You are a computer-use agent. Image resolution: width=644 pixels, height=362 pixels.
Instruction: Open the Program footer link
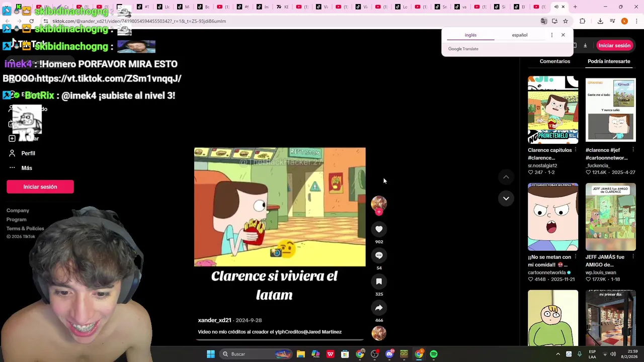tap(17, 220)
